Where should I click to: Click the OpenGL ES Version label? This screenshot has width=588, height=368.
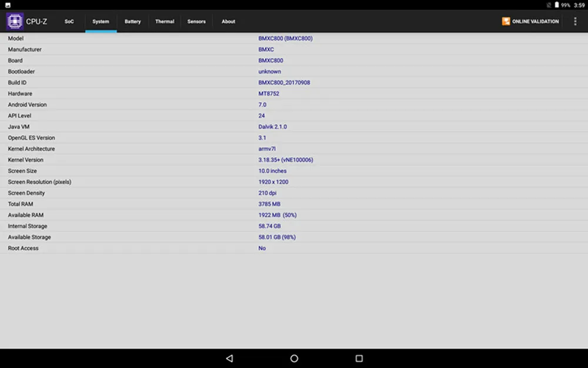point(32,138)
